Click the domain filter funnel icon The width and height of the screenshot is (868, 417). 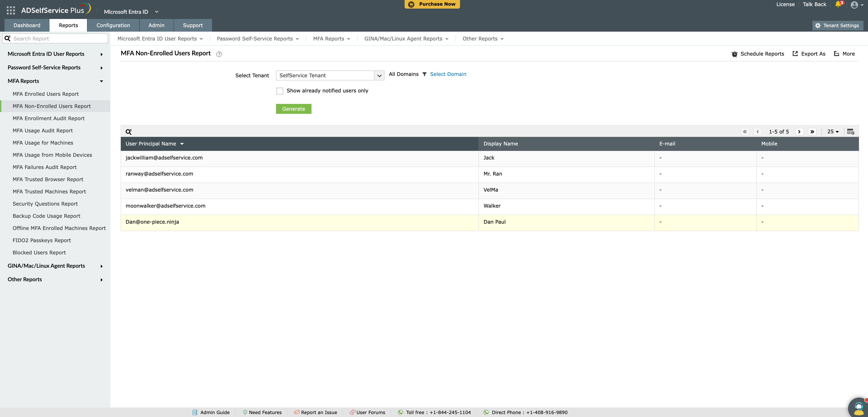click(x=425, y=74)
